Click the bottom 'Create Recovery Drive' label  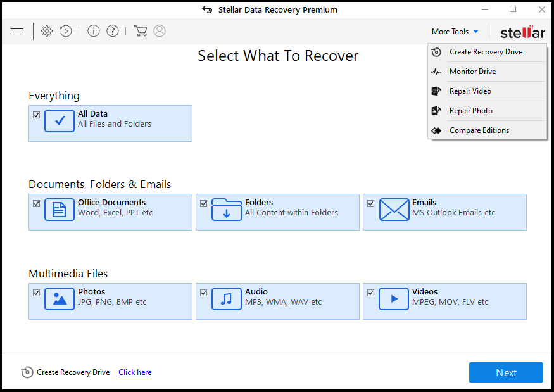[73, 372]
